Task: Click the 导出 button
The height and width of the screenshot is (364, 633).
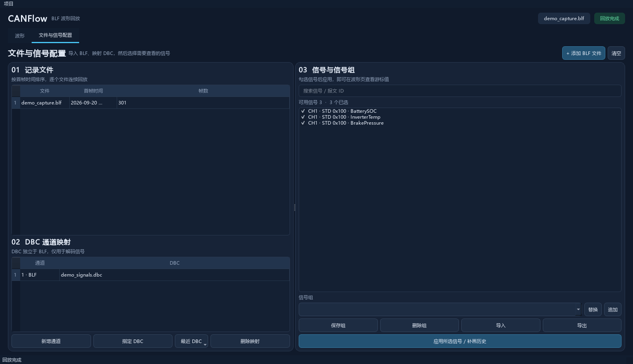Action: pyautogui.click(x=582, y=325)
